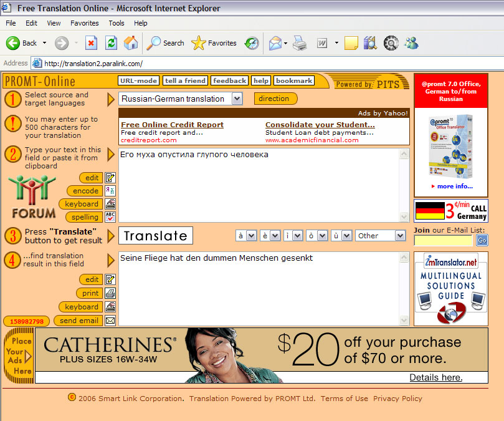Expand the Other special characters dropdown

(399, 236)
